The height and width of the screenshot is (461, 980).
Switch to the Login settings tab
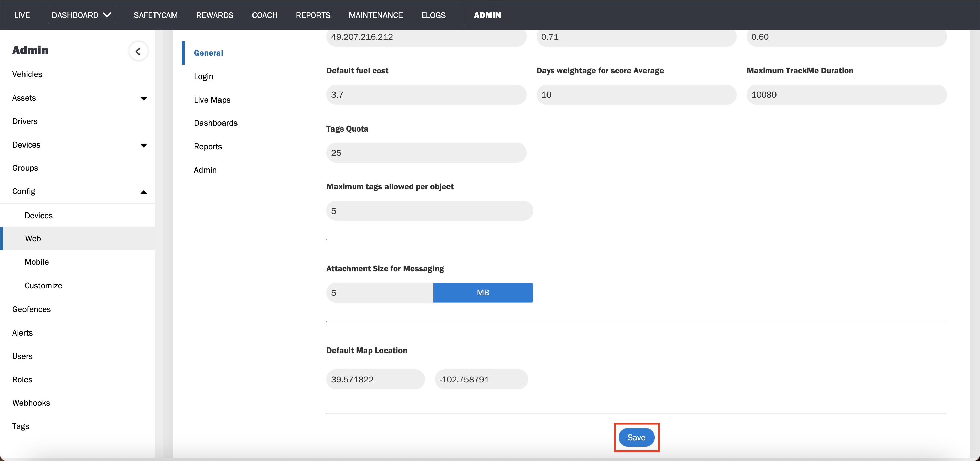point(203,76)
